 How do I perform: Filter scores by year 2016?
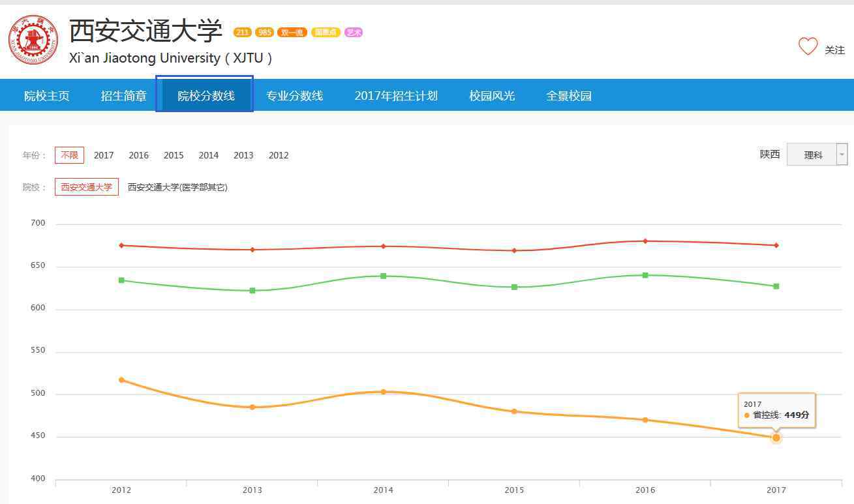[139, 155]
